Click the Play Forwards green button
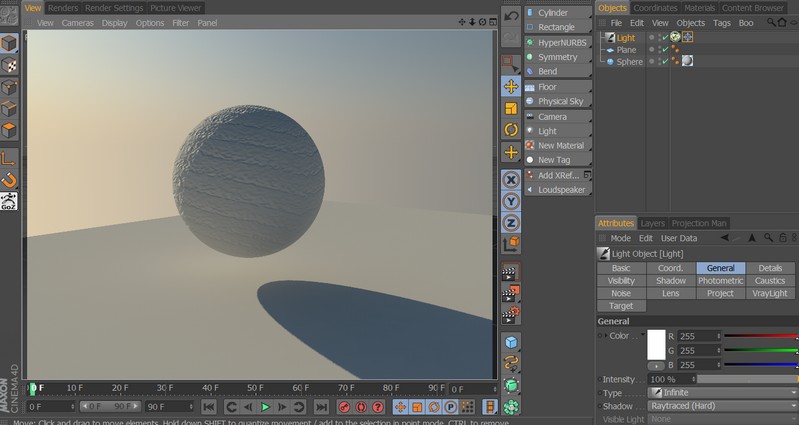Screen dimensions: 799x425 (x=265, y=407)
